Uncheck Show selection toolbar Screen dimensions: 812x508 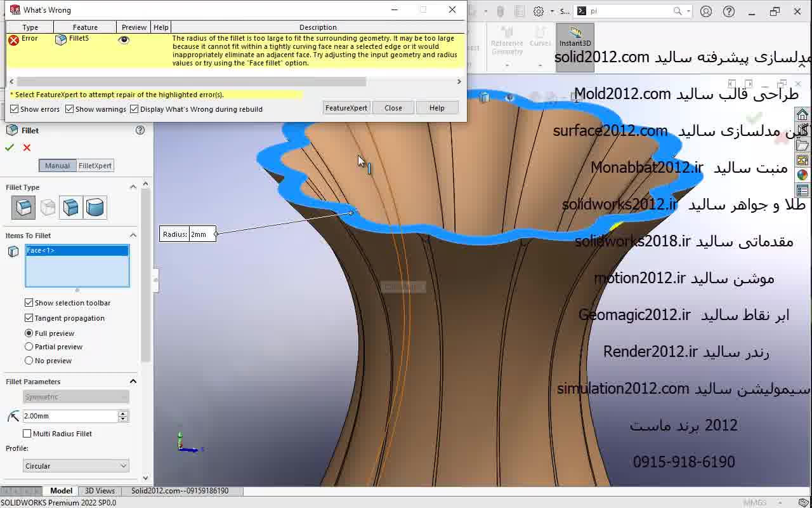(x=29, y=303)
